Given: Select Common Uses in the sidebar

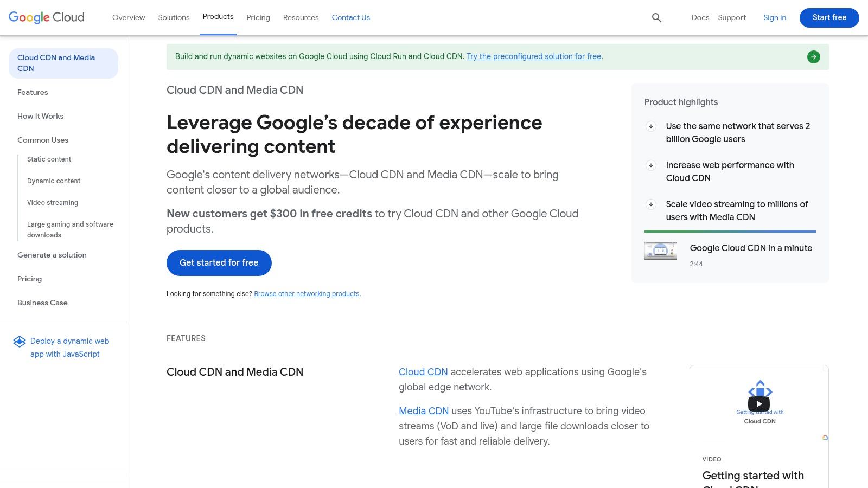Looking at the screenshot, I should [43, 140].
